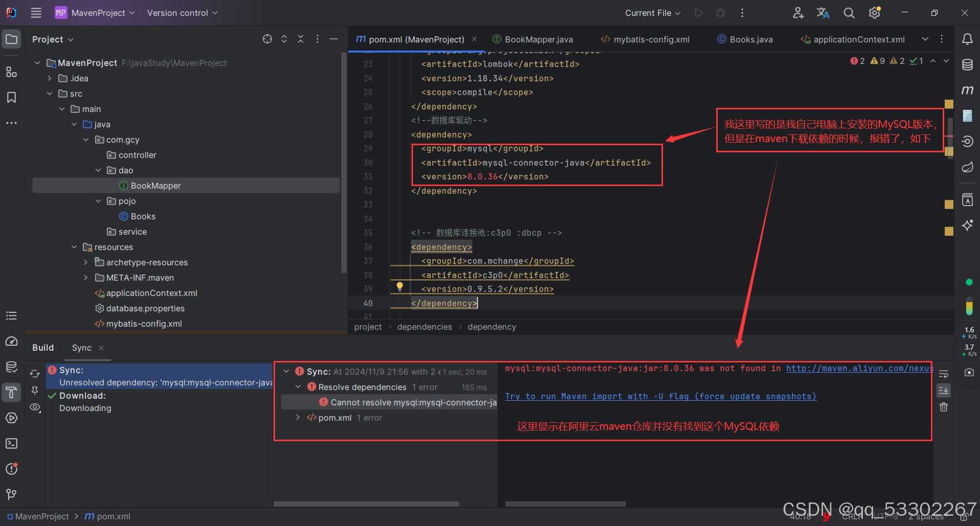Toggle pin tab in Build panel
Screen dimensions: 980x526
click(35, 391)
